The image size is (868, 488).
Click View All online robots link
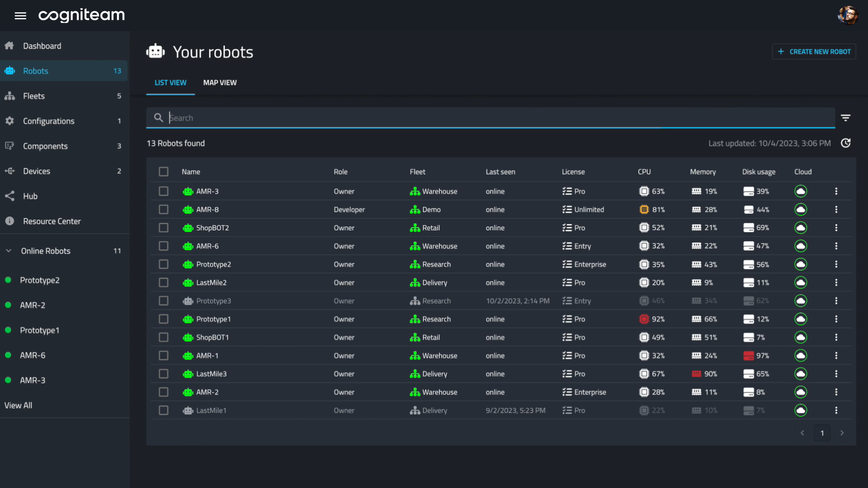[x=19, y=405]
